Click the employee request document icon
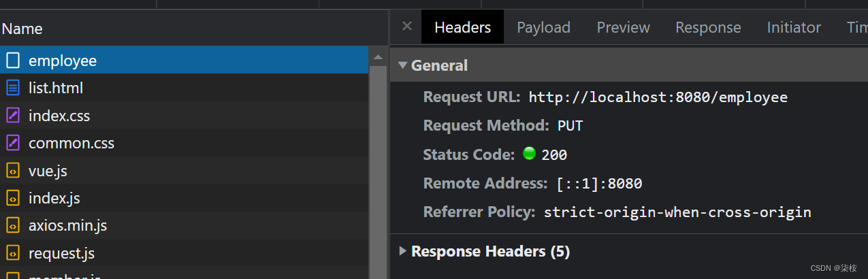 (x=13, y=61)
